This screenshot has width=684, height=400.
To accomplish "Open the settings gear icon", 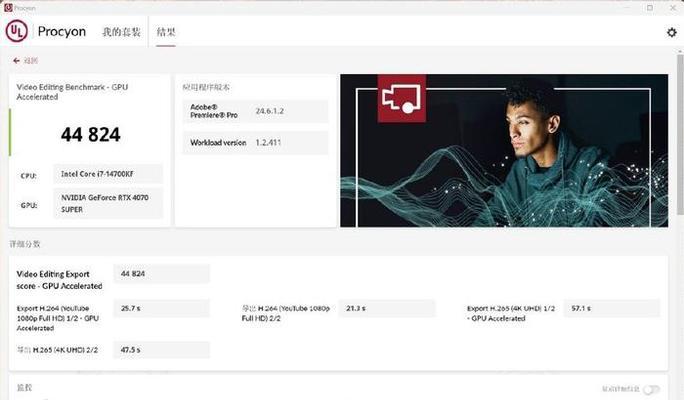I will point(671,32).
